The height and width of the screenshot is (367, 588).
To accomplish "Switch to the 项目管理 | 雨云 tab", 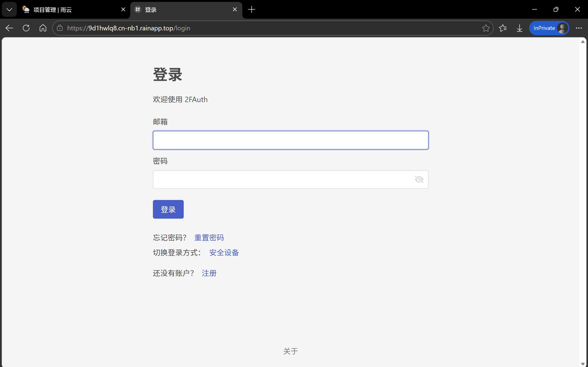I will pos(70,10).
